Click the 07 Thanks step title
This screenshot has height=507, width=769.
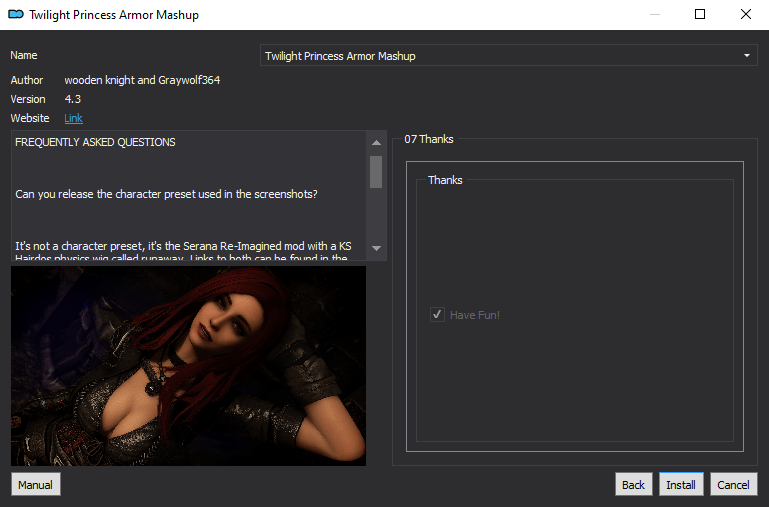point(429,139)
